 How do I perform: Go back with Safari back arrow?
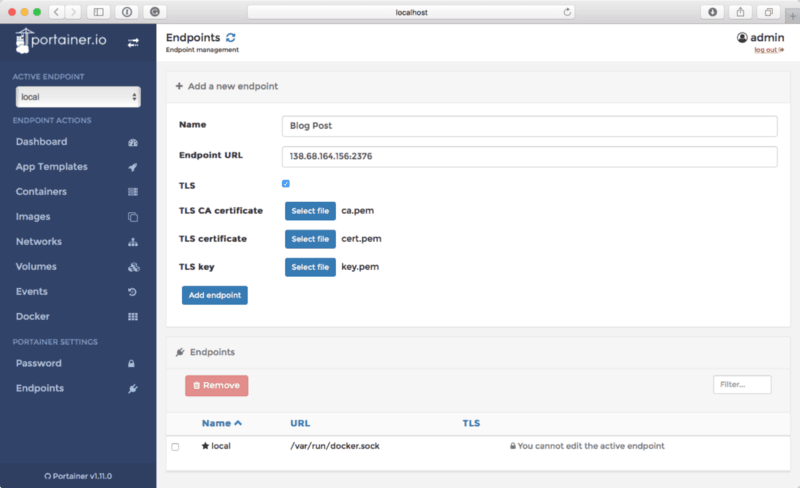click(56, 12)
